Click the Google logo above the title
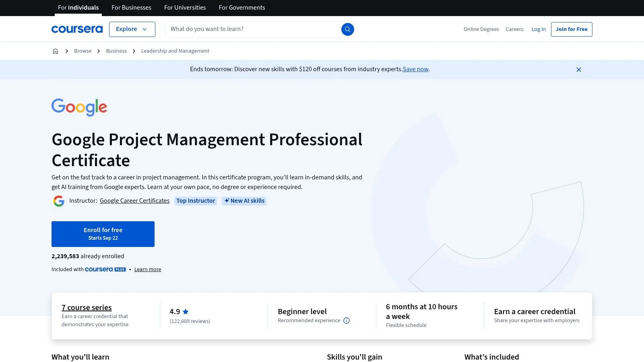The width and height of the screenshot is (644, 362). tap(79, 107)
